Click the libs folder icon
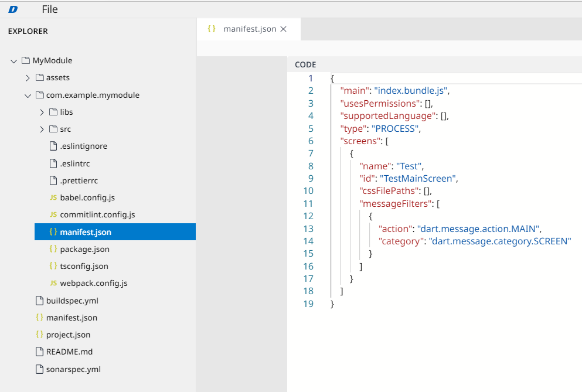This screenshot has width=582, height=392. click(53, 112)
